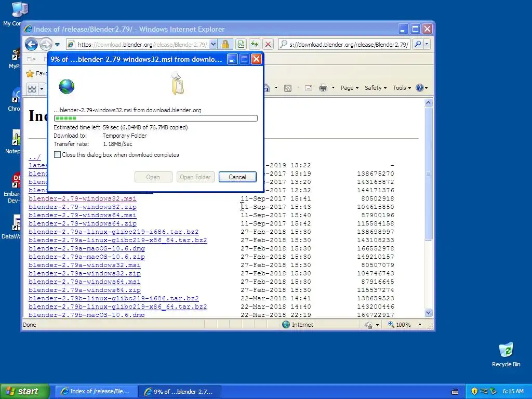The image size is (532, 399).
Task: Click the Internet zone status indicator
Action: [x=298, y=325]
